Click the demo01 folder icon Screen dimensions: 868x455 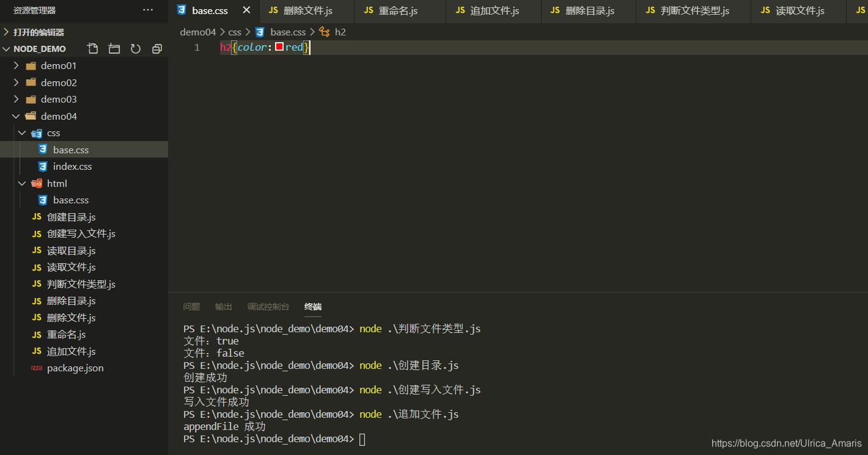point(31,65)
